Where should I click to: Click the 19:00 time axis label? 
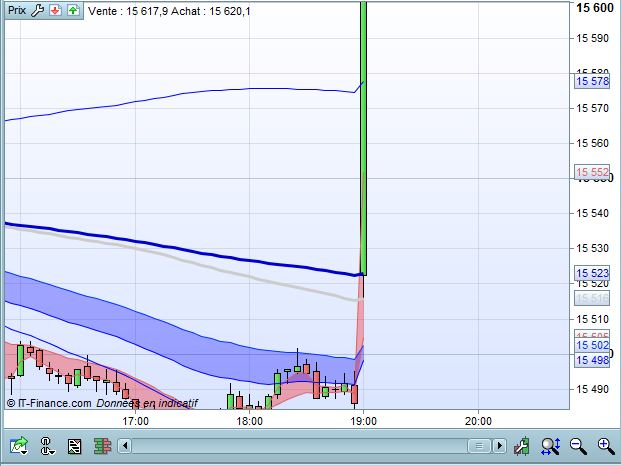click(364, 421)
